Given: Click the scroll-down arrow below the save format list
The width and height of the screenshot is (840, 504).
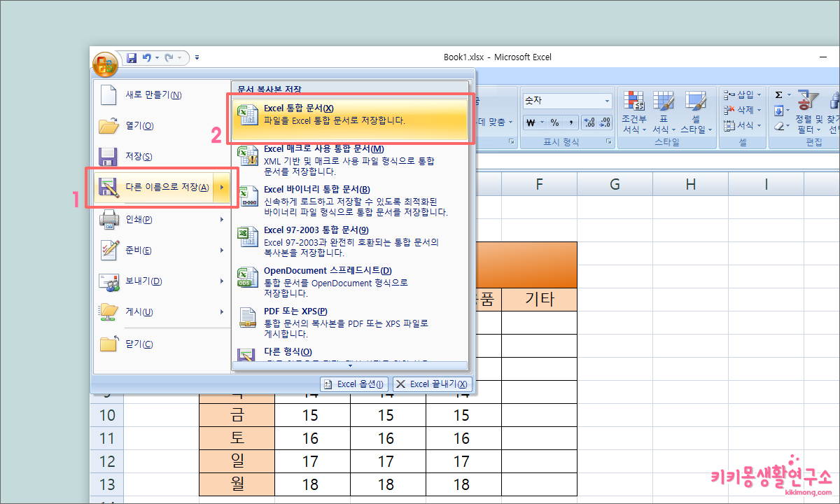Looking at the screenshot, I should 350,365.
